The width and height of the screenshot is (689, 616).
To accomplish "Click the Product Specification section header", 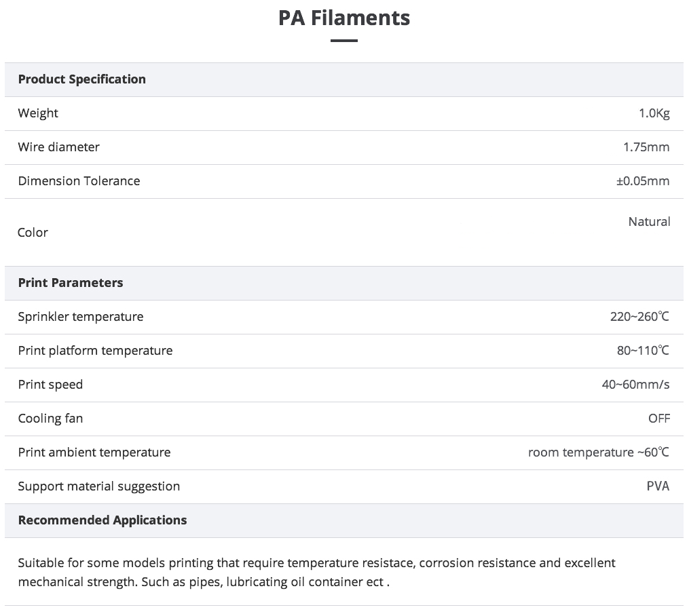I will pyautogui.click(x=82, y=79).
